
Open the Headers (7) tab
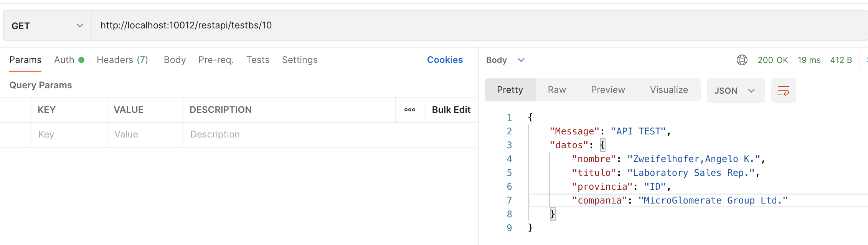click(x=122, y=60)
